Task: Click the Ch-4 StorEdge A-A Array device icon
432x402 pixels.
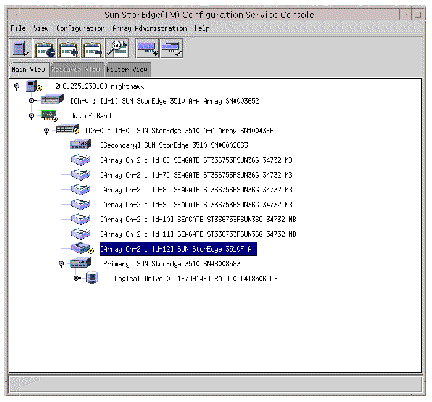Action: (52, 100)
